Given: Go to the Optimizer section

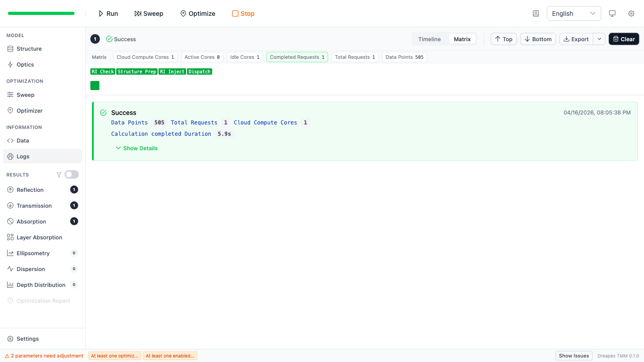Looking at the screenshot, I should (x=29, y=111).
